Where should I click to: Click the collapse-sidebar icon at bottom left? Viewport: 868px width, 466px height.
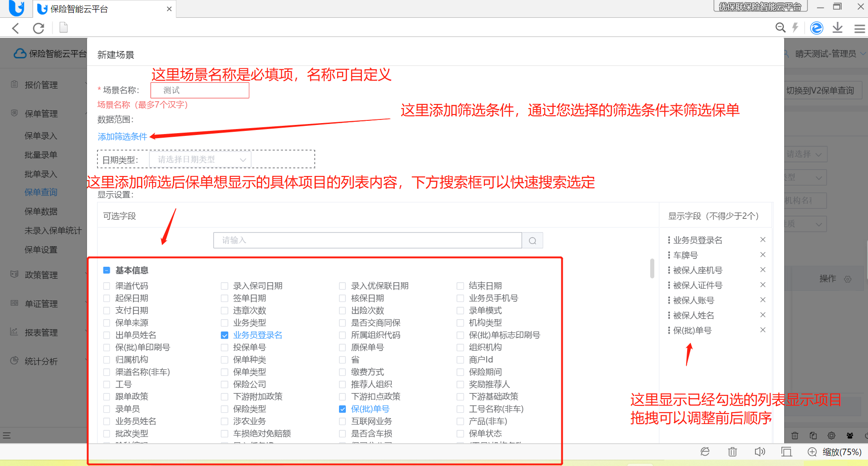[x=6, y=435]
